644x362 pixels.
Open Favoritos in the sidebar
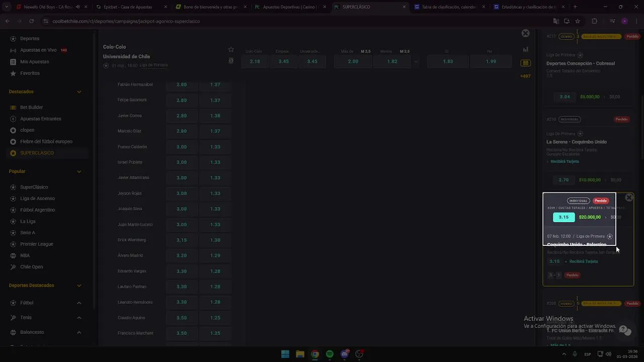30,73
